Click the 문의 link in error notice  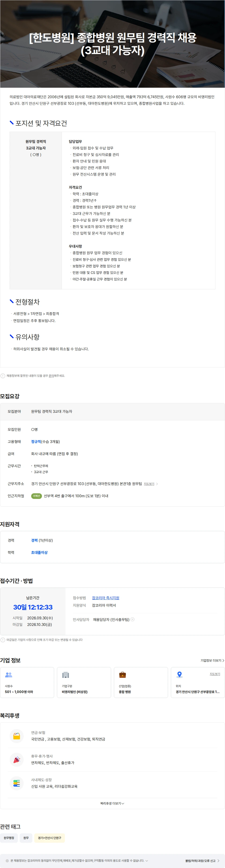pos(51,376)
